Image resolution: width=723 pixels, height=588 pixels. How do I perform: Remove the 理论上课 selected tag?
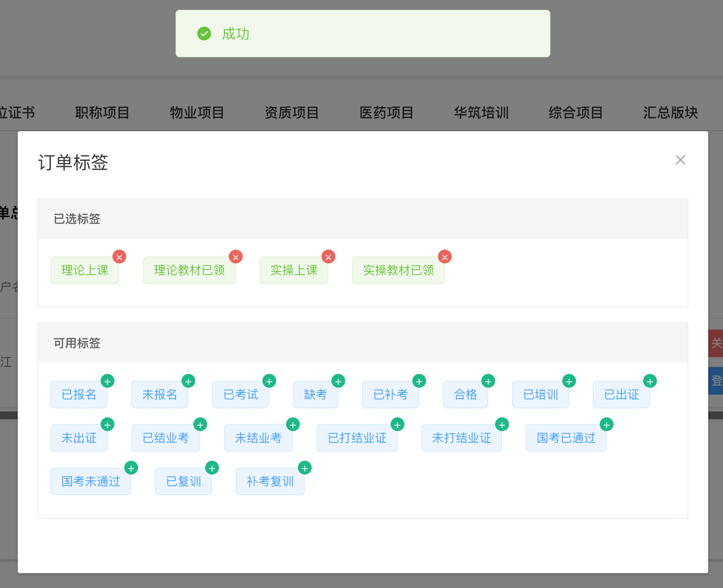pos(119,257)
